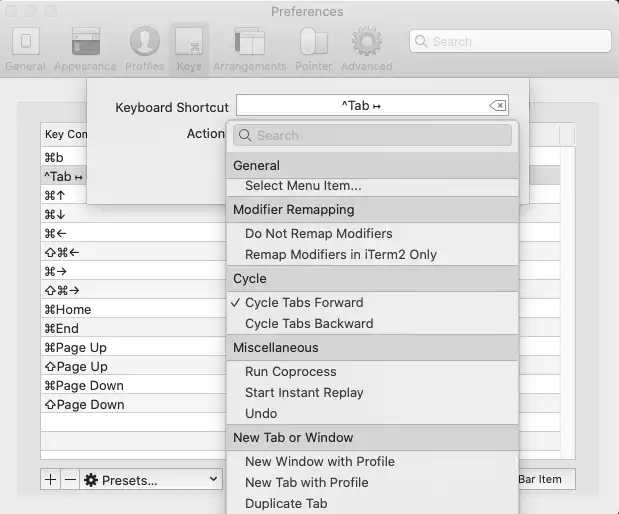Choose New Window with Profile
The height and width of the screenshot is (514, 619).
[372, 461]
